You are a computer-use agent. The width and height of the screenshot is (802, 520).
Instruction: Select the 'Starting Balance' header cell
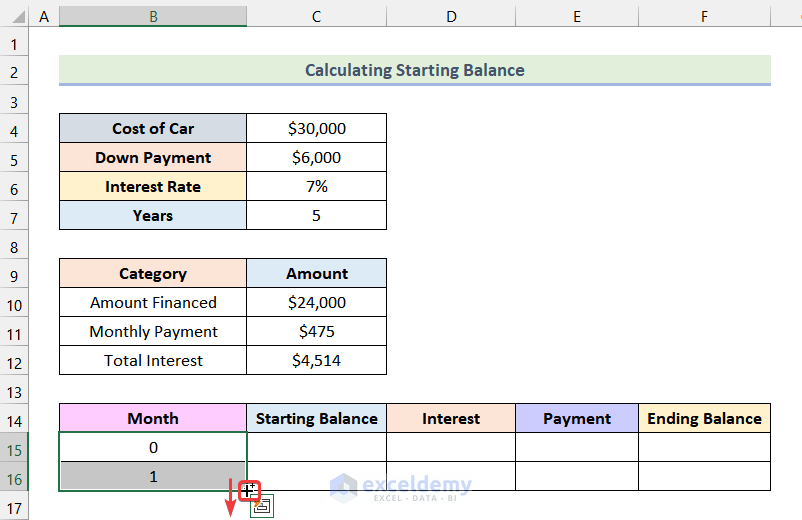point(317,418)
